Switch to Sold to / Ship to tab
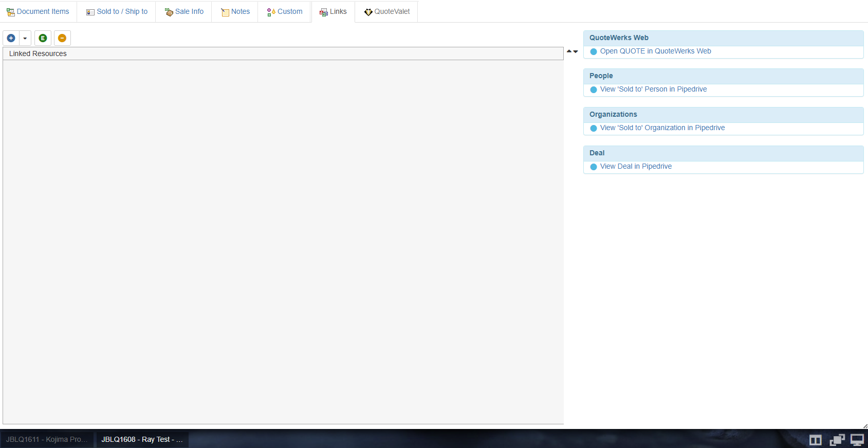This screenshot has width=868, height=448. point(117,11)
